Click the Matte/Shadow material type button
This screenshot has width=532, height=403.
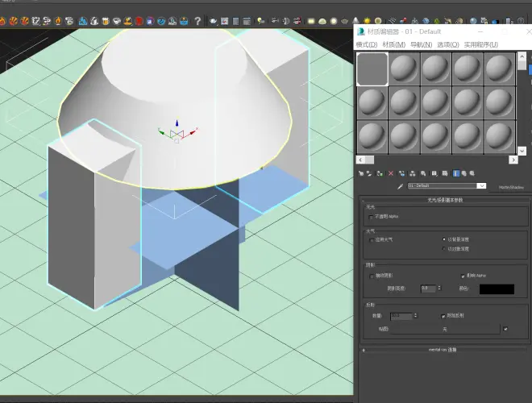[511, 187]
